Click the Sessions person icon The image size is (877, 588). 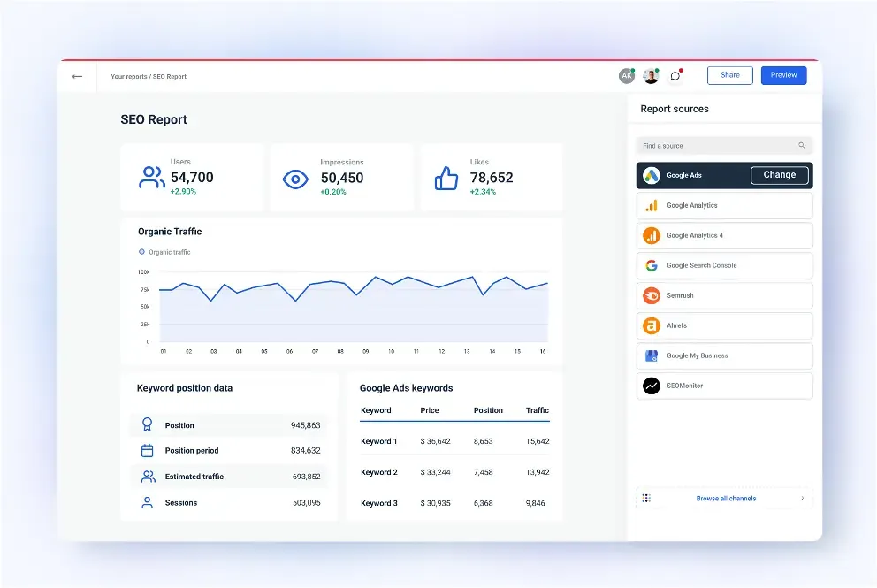(147, 502)
